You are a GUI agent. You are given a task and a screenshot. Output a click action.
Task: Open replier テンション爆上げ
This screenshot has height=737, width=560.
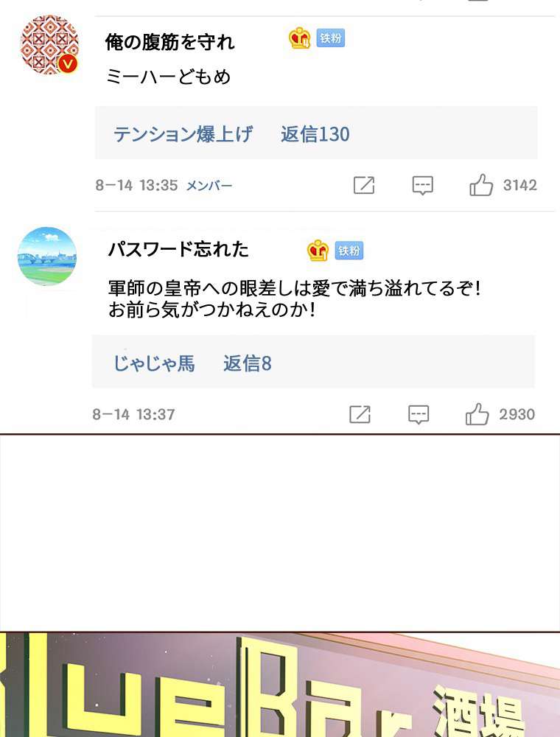pyautogui.click(x=183, y=134)
